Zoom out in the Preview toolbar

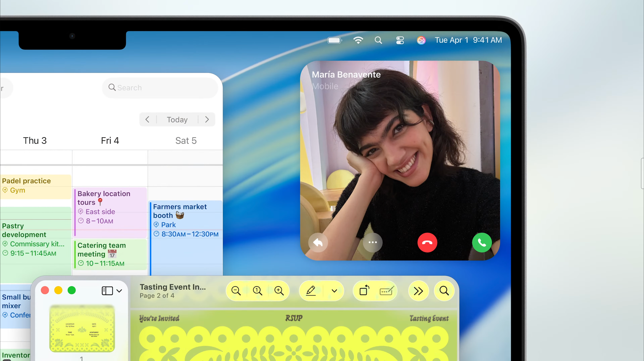(x=236, y=291)
